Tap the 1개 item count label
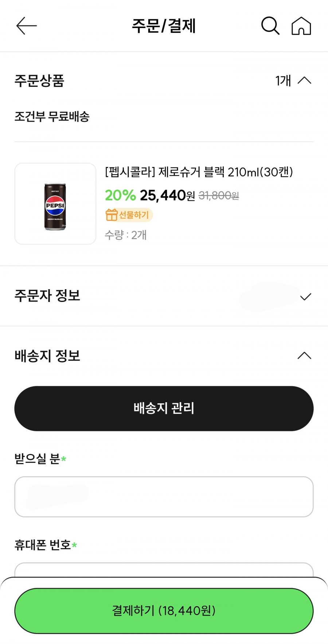The image size is (328, 644). pyautogui.click(x=283, y=81)
